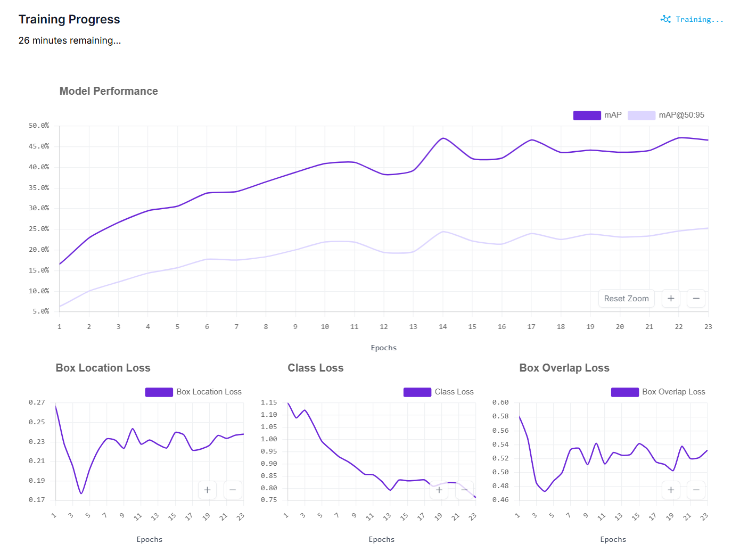
Task: Zoom in on Box Location Loss chart
Action: (207, 490)
